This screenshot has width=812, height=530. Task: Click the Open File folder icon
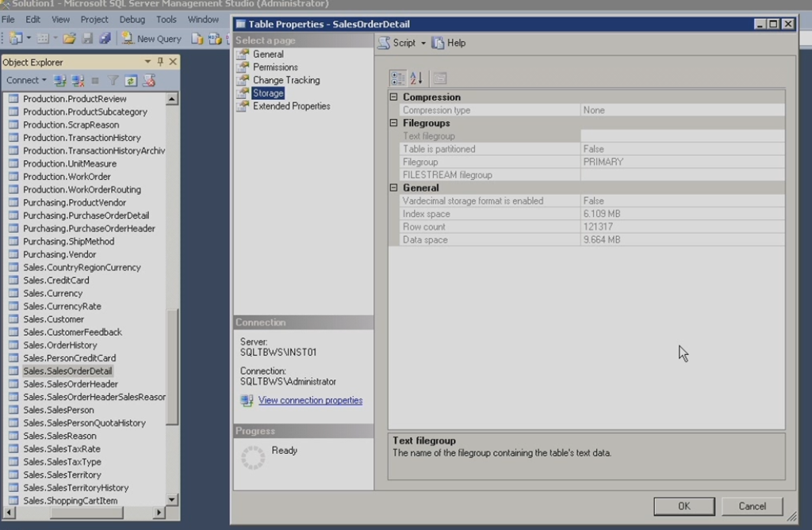[x=70, y=38]
